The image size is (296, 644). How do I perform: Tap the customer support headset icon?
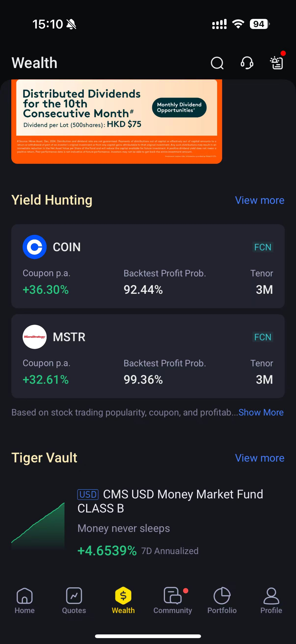(x=247, y=63)
